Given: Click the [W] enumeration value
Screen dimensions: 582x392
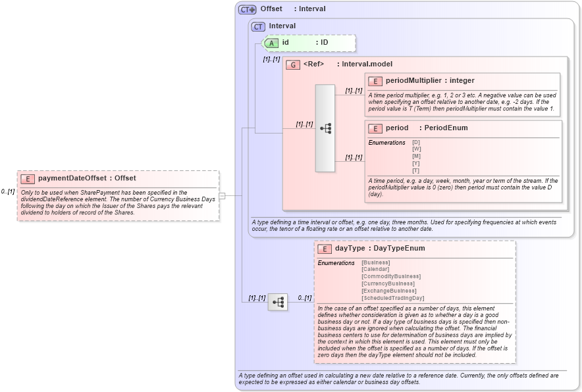Looking at the screenshot, I should pyautogui.click(x=417, y=149).
